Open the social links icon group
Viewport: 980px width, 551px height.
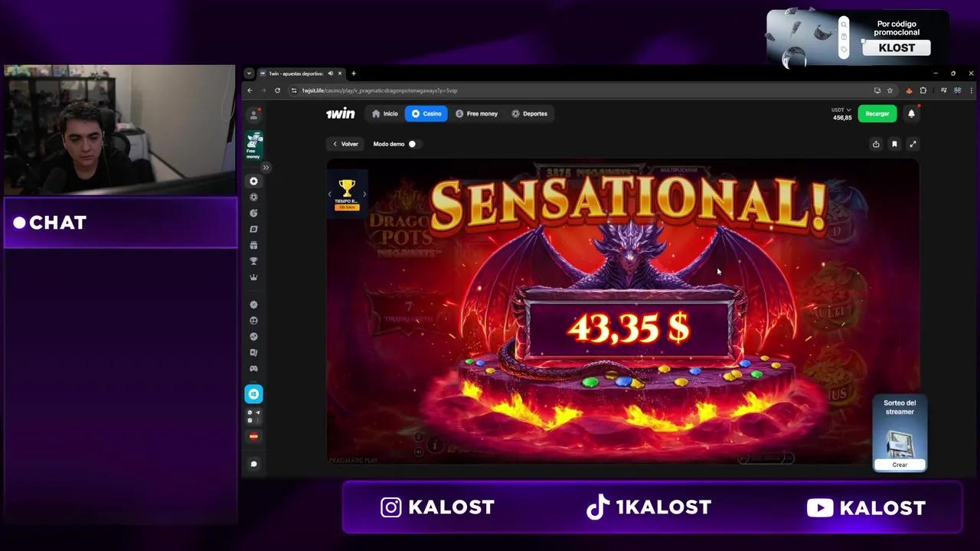pyautogui.click(x=253, y=416)
